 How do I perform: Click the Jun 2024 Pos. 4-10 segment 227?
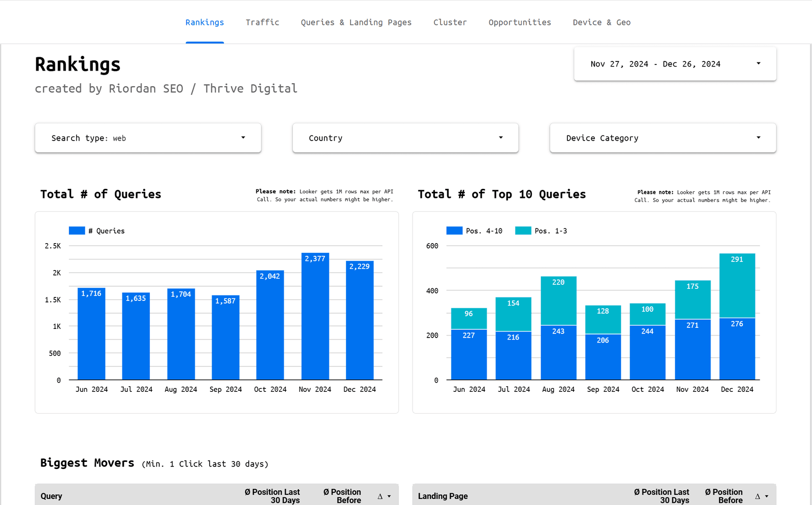(469, 355)
